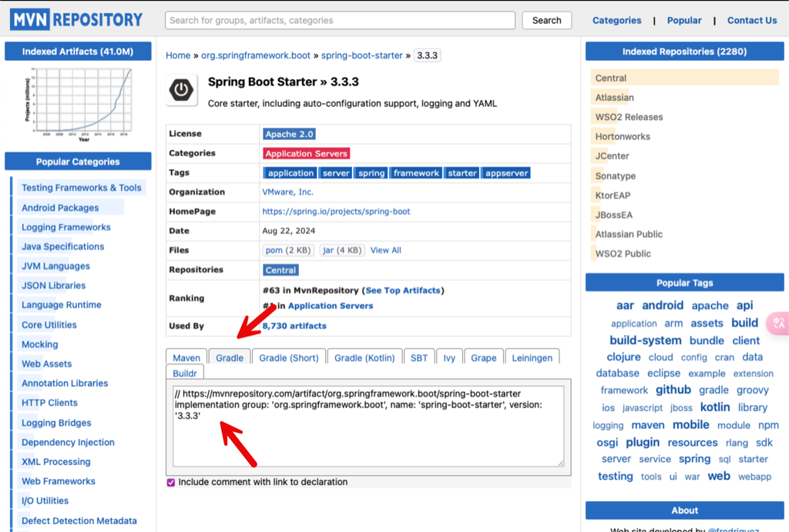Click the Spring Boot power icon
789x532 pixels.
pyautogui.click(x=182, y=90)
